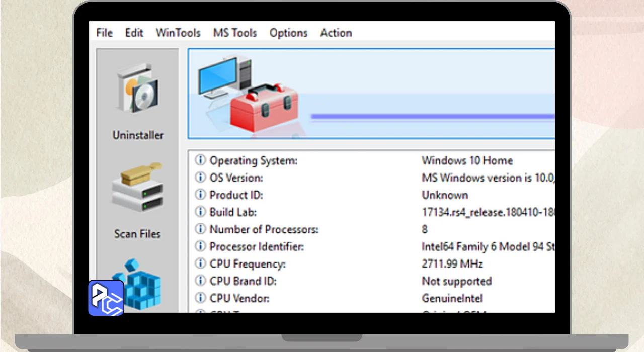Select the 'Build Lab:' row label
Image resolution: width=644 pixels, height=352 pixels.
[x=233, y=212]
